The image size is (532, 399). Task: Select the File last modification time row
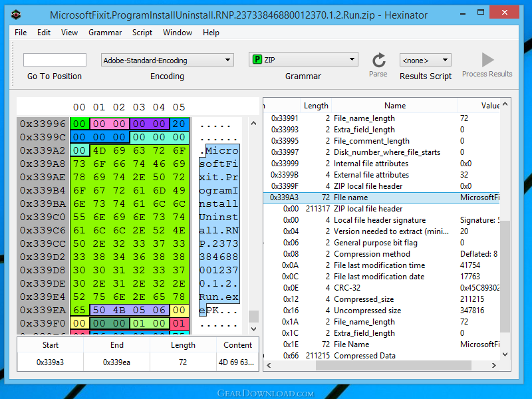[x=381, y=265]
